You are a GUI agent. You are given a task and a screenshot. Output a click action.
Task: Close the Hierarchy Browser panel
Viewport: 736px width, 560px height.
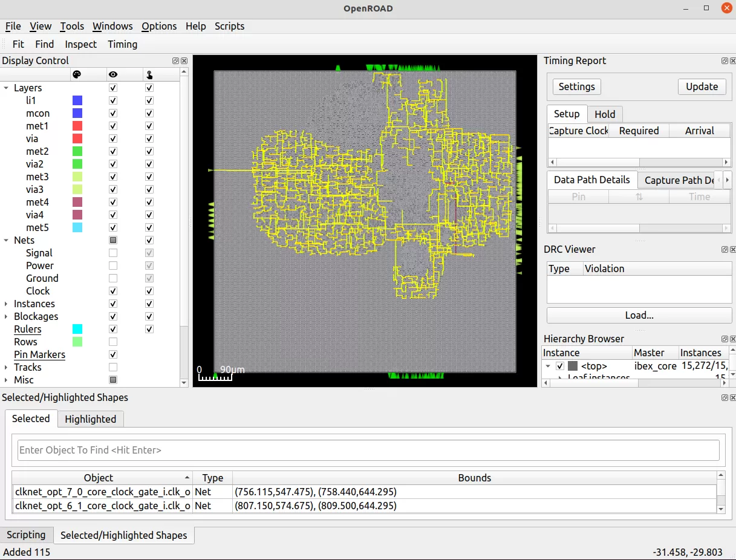[732, 339]
